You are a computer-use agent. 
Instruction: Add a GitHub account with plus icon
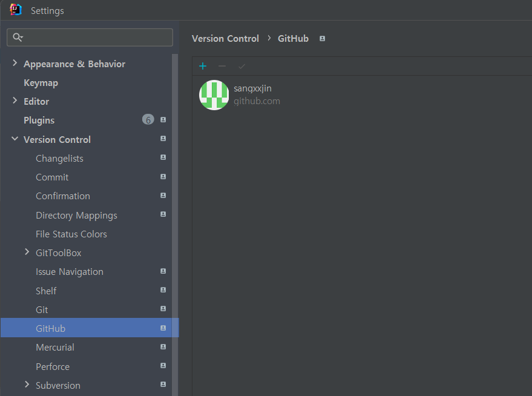coord(203,66)
